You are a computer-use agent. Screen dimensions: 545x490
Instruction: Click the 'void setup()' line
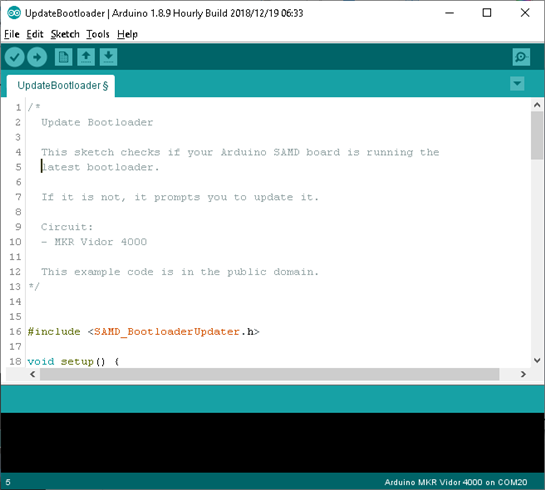click(x=73, y=362)
